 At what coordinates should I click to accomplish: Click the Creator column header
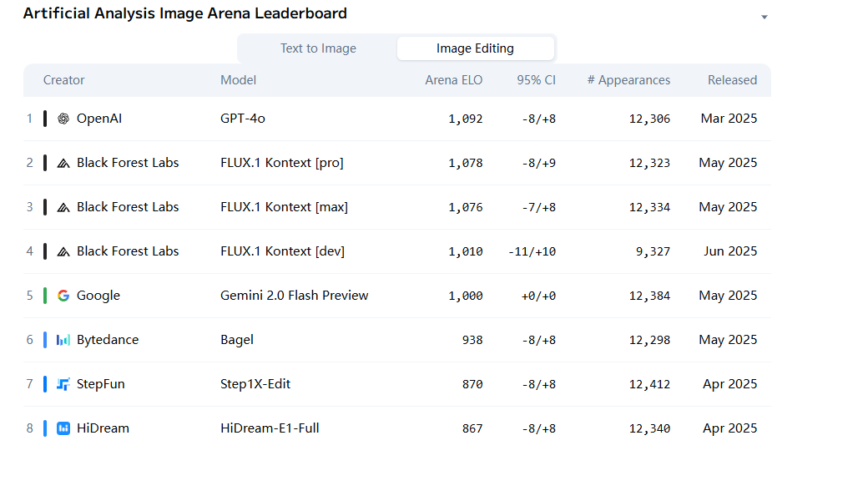[64, 80]
